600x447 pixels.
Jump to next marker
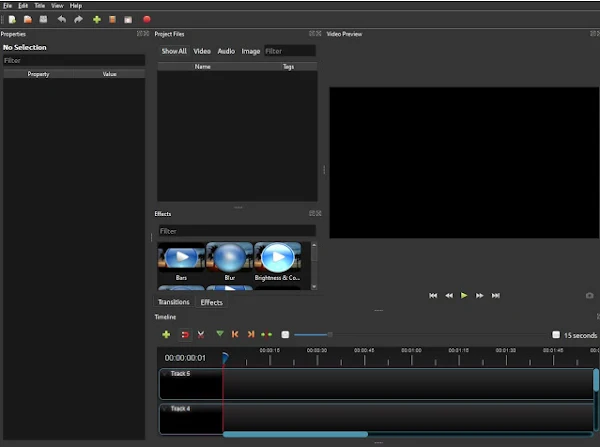click(x=251, y=334)
